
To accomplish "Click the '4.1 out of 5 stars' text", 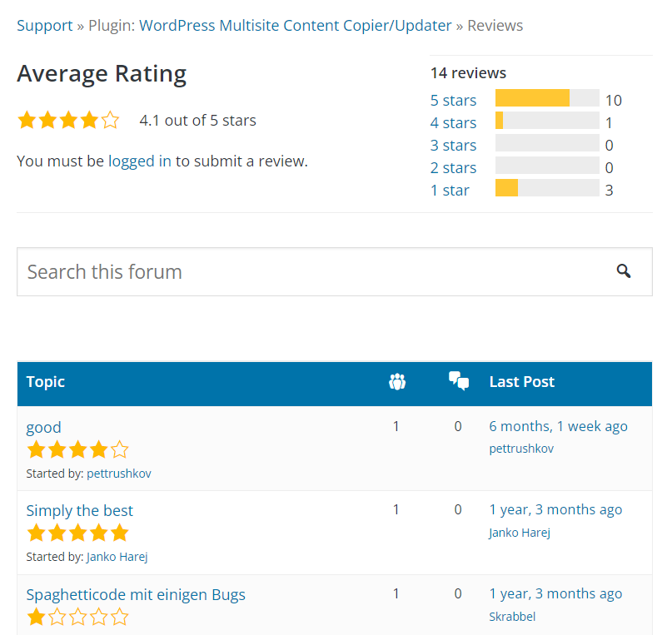I will tap(197, 121).
